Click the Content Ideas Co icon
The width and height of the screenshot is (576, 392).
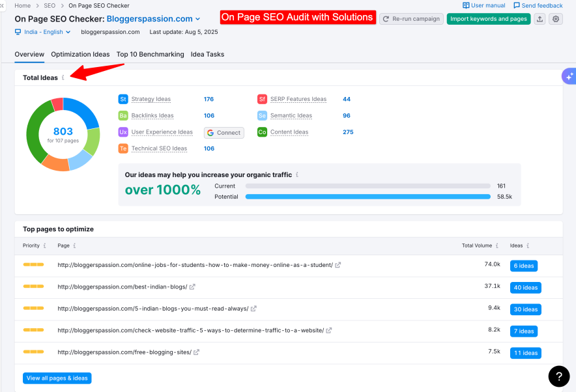tap(262, 132)
